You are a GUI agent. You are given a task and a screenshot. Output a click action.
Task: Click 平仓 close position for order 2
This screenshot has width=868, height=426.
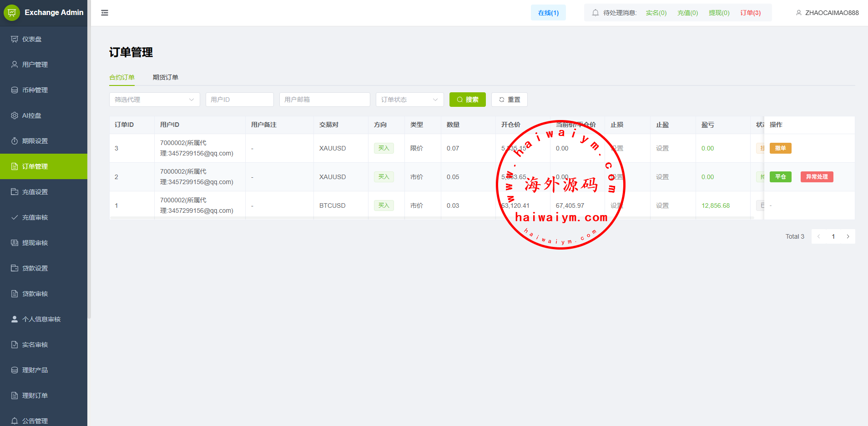coord(780,177)
